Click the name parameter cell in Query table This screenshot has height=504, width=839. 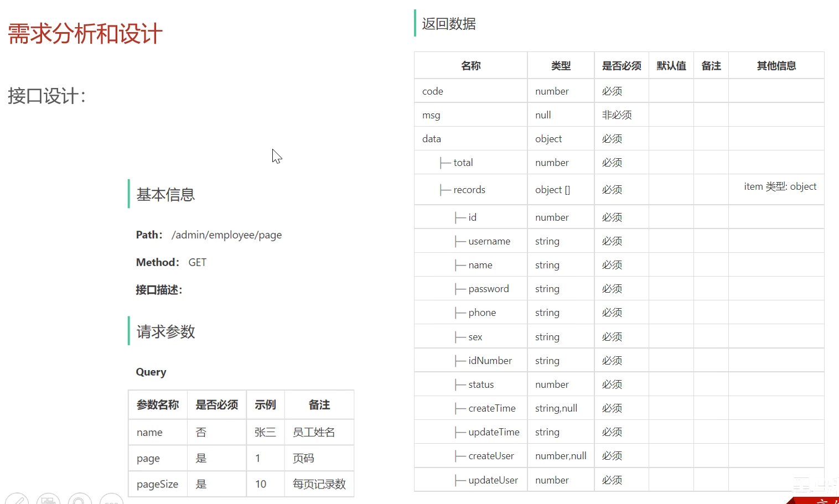pos(158,432)
